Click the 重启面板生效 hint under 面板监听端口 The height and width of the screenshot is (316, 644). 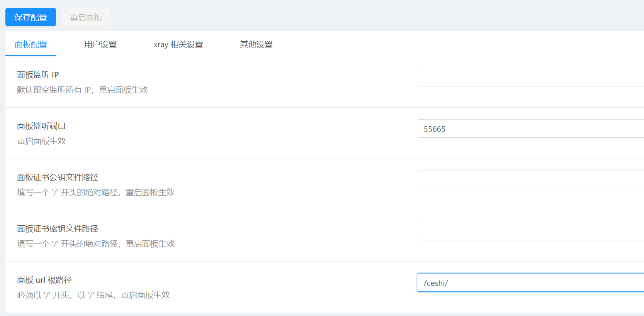[41, 141]
